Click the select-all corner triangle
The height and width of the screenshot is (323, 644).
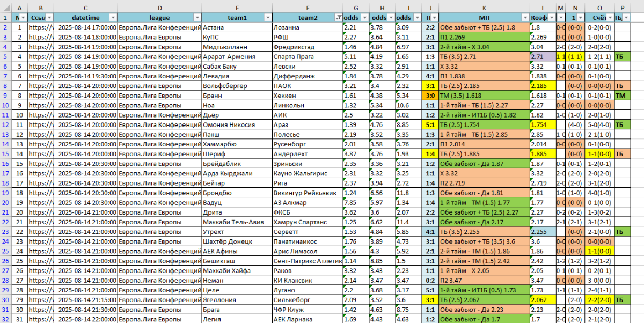(x=6, y=8)
